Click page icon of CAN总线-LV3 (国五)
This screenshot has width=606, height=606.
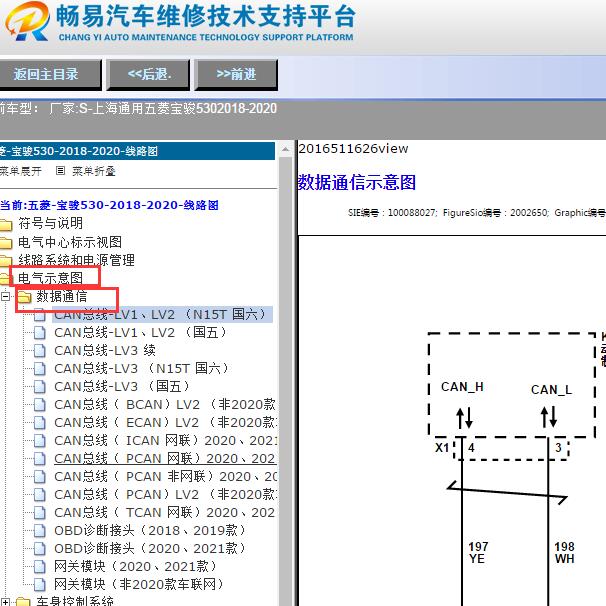point(39,387)
